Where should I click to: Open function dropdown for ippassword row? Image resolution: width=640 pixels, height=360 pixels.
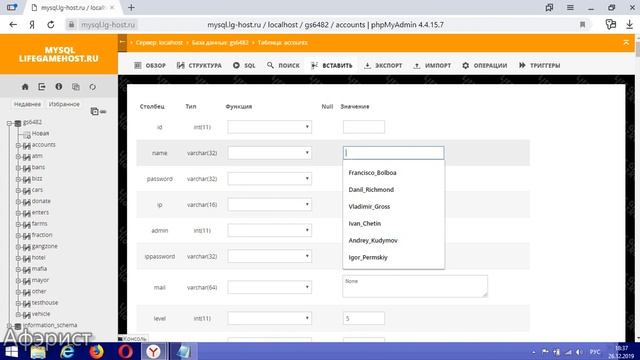click(269, 256)
